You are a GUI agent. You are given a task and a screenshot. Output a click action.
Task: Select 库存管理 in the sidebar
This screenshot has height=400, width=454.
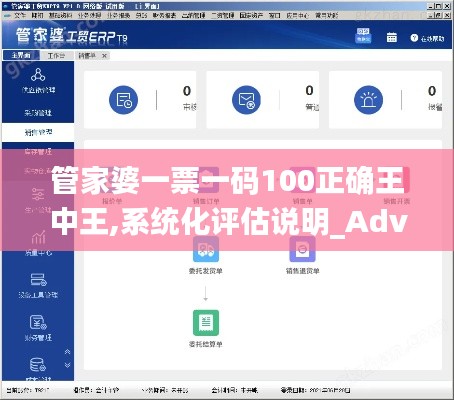[x=38, y=152]
